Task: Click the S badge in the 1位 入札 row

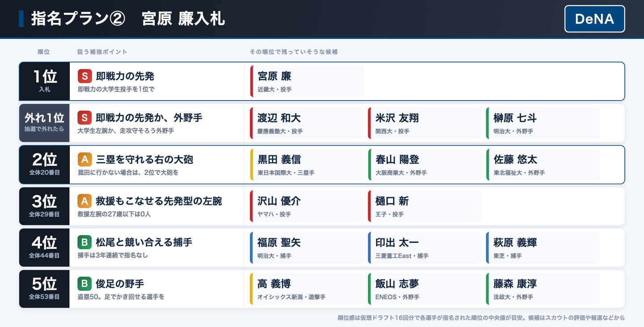Action: click(x=85, y=76)
